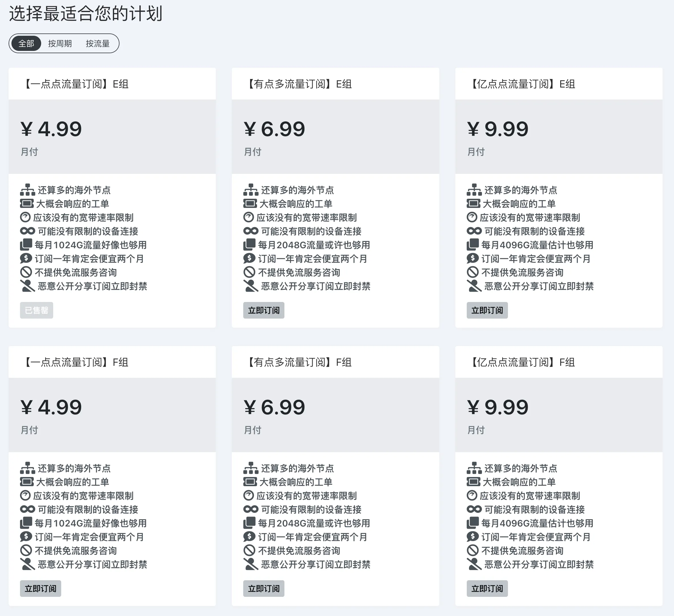Click dollar bubble icon in 亿点点 F组 card
The image size is (674, 616).
pos(472,537)
